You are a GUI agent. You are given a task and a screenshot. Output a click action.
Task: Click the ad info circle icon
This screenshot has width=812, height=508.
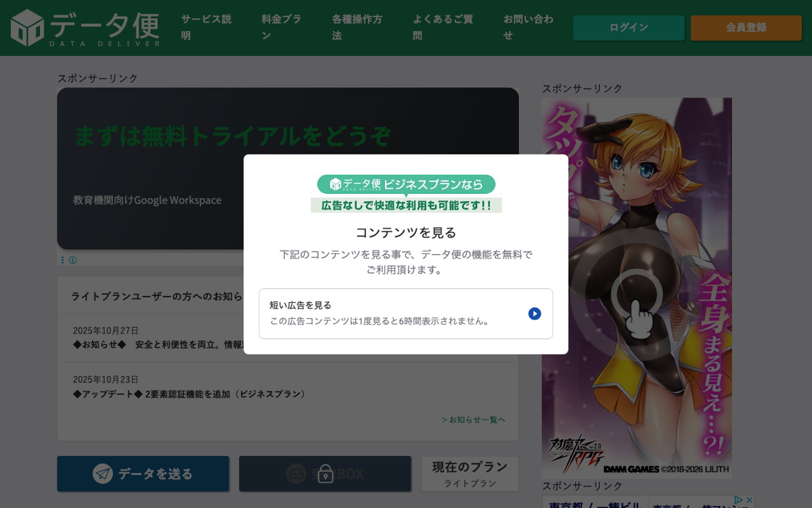(72, 259)
